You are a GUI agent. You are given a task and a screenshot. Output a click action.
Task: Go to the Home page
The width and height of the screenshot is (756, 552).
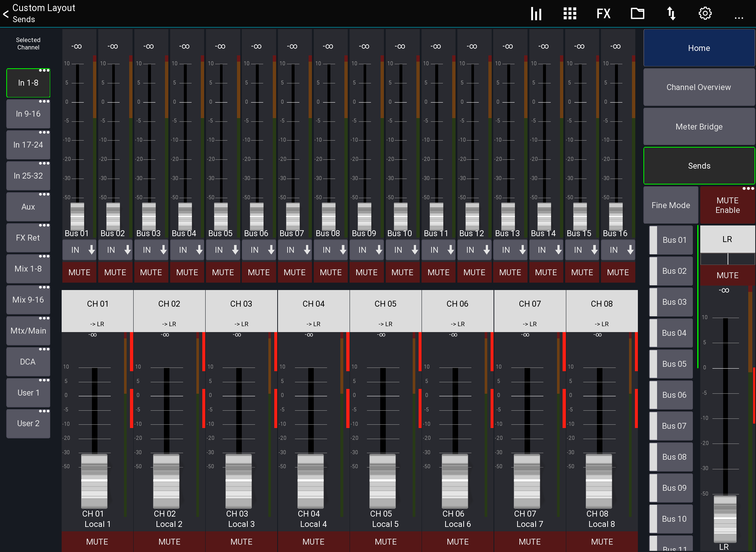pos(699,48)
